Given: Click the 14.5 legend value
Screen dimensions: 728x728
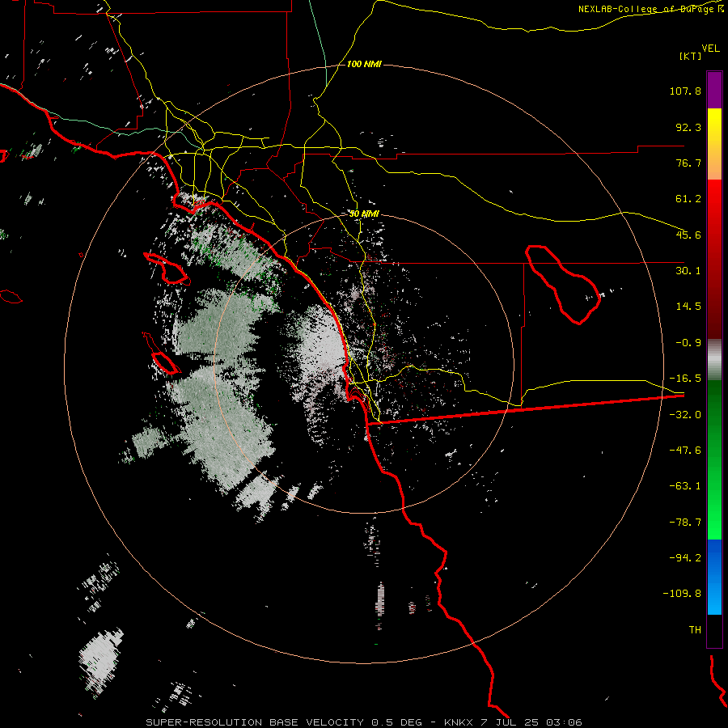Looking at the screenshot, I should coord(688,307).
